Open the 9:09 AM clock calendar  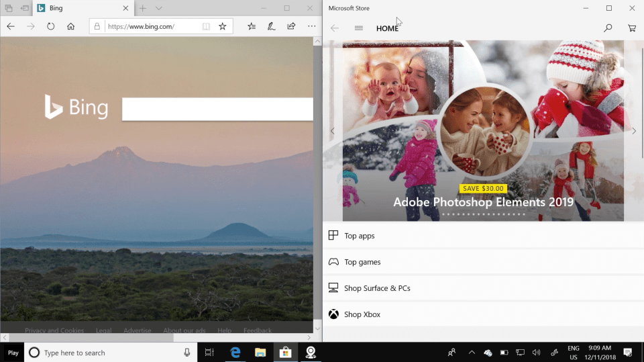click(x=600, y=353)
